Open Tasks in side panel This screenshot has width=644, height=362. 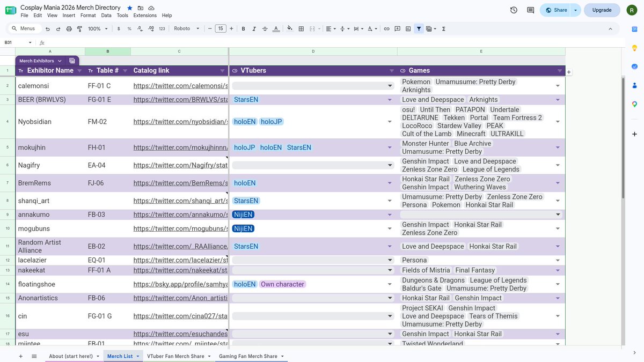tap(634, 67)
